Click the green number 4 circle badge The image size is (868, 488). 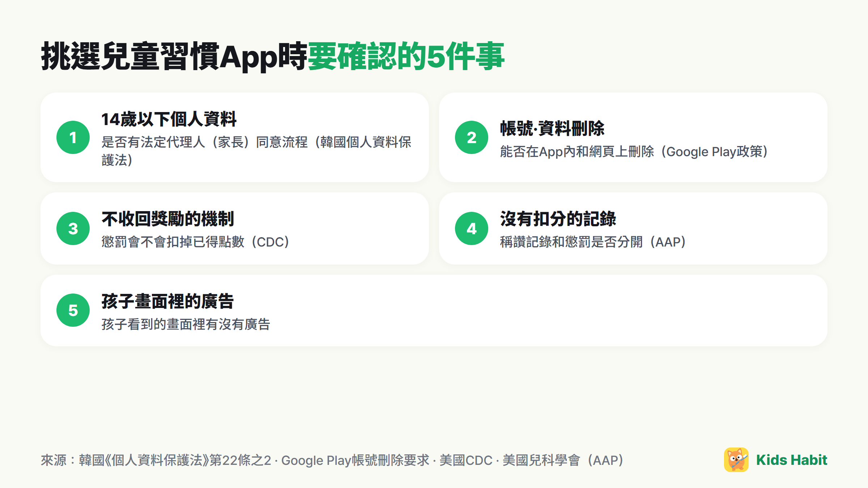coord(472,228)
